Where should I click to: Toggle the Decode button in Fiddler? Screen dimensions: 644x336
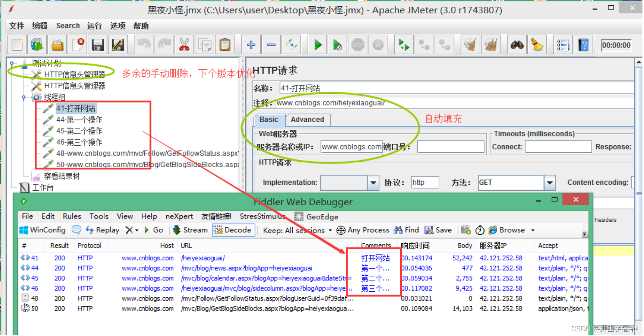pos(233,230)
